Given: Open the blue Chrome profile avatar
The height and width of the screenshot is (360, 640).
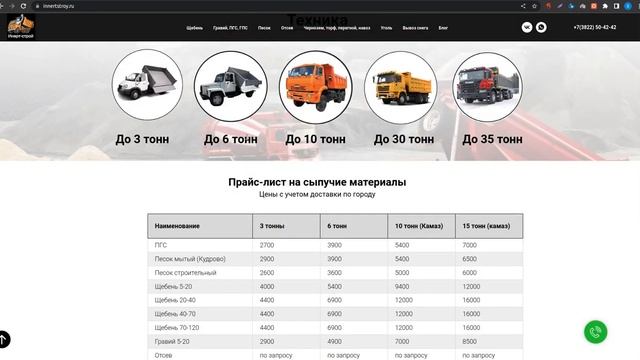Looking at the screenshot, I should click(628, 6).
